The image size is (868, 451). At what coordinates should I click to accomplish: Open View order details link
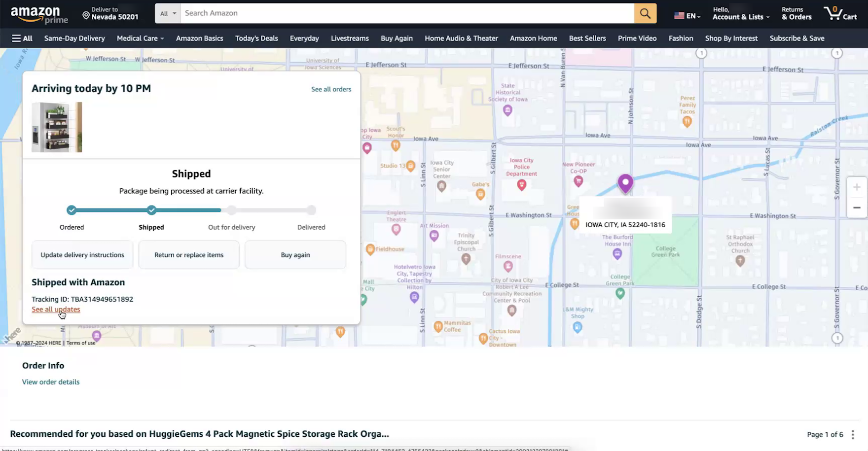[51, 382]
